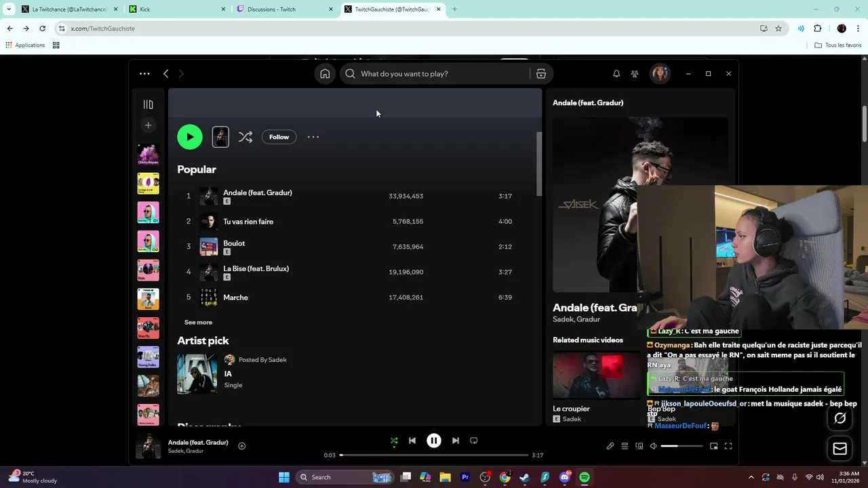This screenshot has width=868, height=488.
Task: Bookmark this page with star icon
Action: point(778,28)
